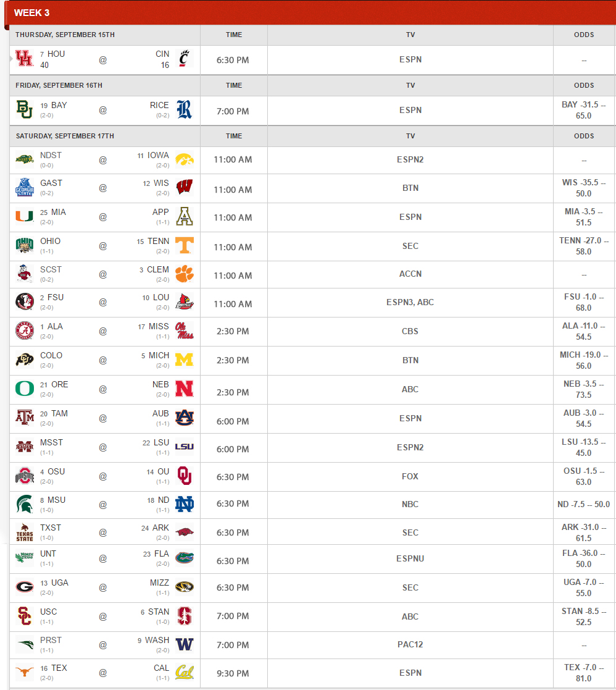This screenshot has height=690, width=616.
Task: Open the Clemson tiger paw logo
Action: point(184,273)
